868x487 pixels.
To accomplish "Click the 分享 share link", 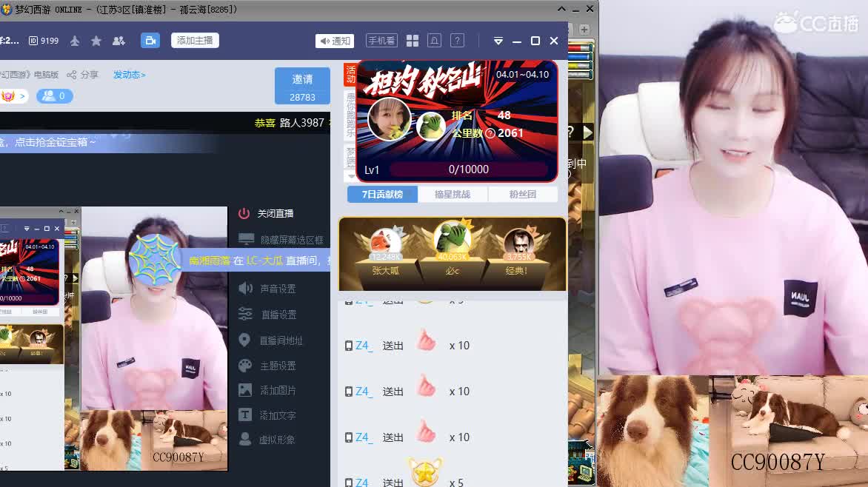I will pyautogui.click(x=82, y=75).
